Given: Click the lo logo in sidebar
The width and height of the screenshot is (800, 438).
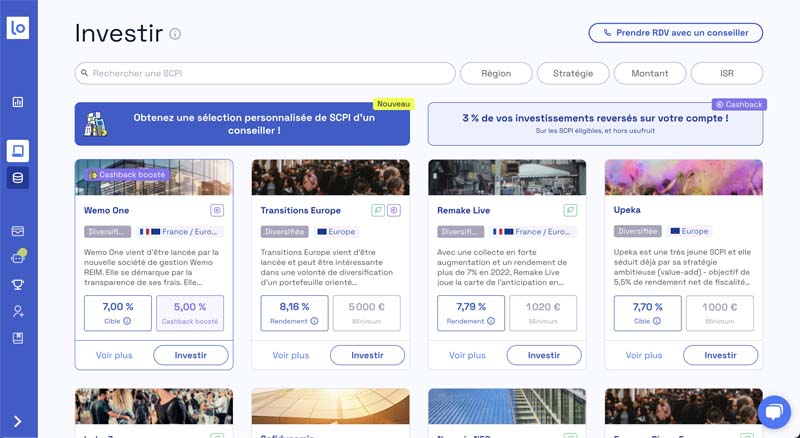Looking at the screenshot, I should point(18,28).
